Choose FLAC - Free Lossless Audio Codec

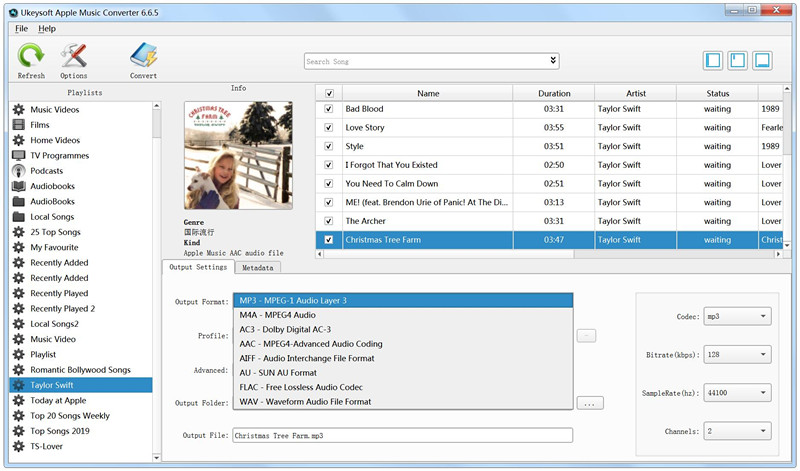pyautogui.click(x=403, y=387)
